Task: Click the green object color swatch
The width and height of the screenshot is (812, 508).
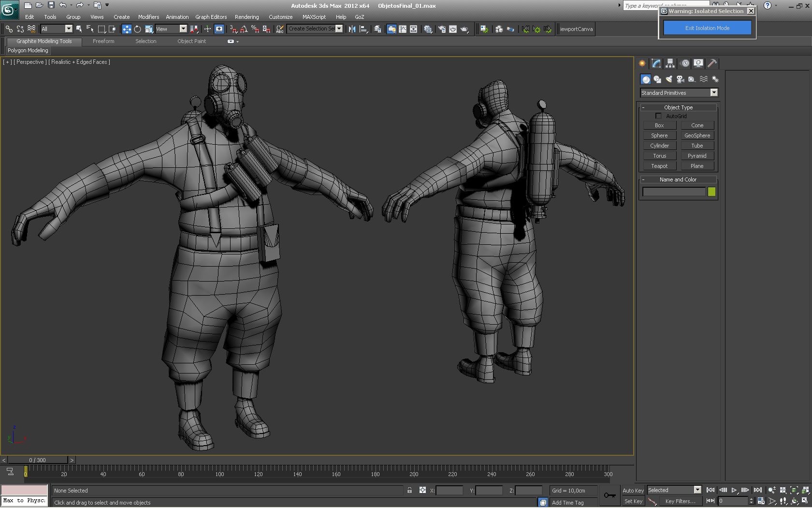Action: click(x=711, y=192)
